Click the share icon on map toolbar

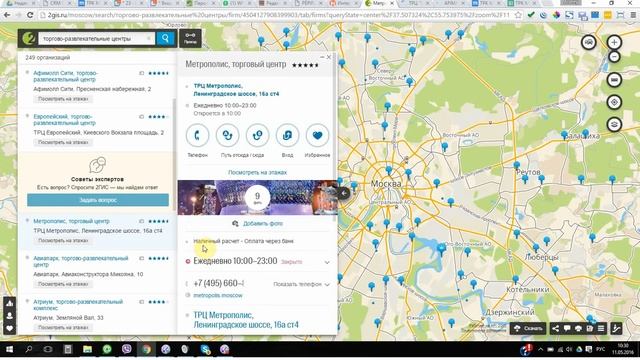point(556,328)
